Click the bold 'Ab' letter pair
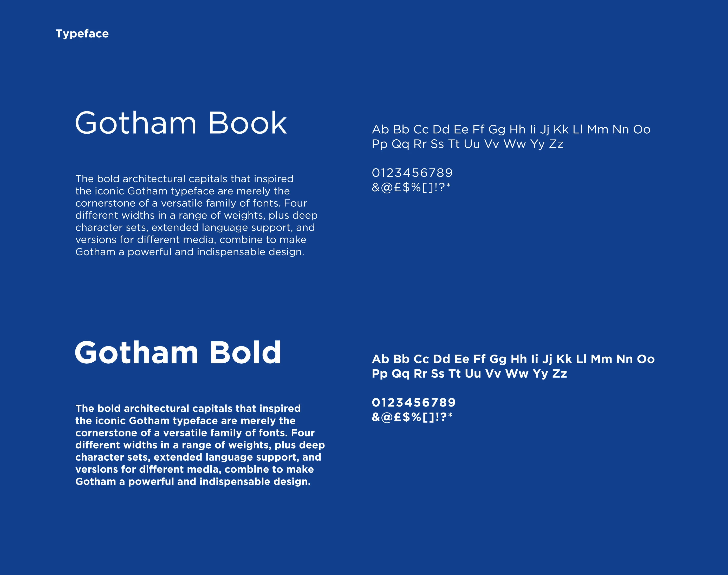728x575 pixels. tap(380, 359)
